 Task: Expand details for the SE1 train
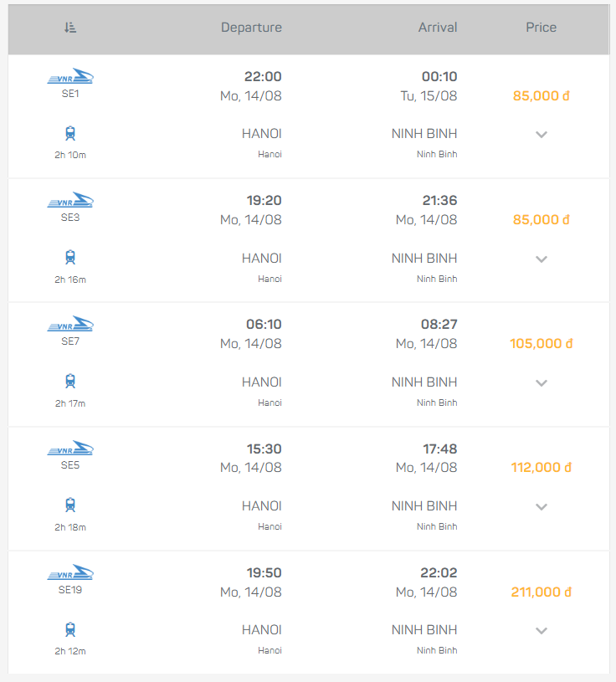pyautogui.click(x=542, y=135)
